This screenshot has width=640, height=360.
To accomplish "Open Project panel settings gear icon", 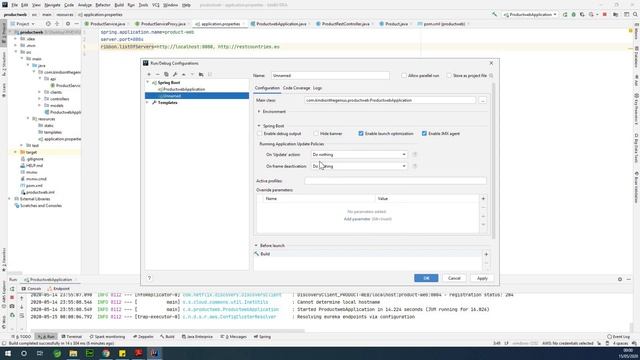I will point(68,24).
